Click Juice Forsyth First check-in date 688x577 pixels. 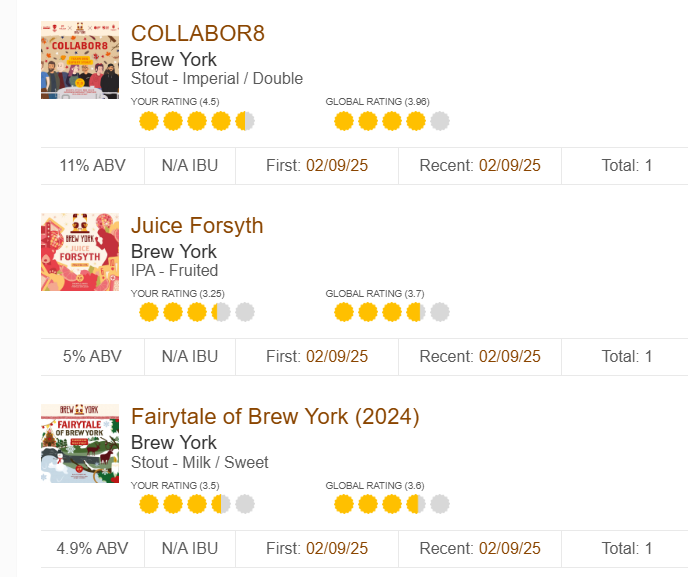pyautogui.click(x=337, y=356)
